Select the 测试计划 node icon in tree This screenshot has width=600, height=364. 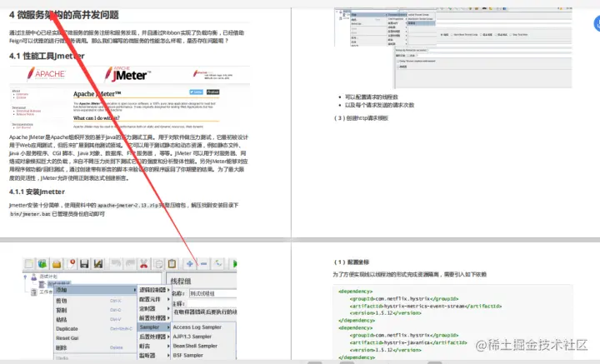pos(33,277)
